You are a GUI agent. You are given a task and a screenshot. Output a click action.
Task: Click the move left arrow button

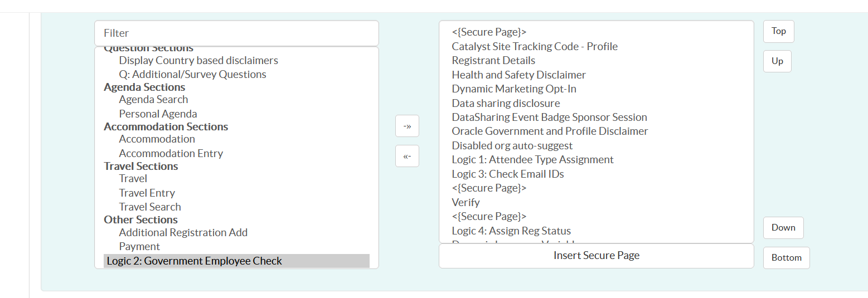click(x=407, y=156)
